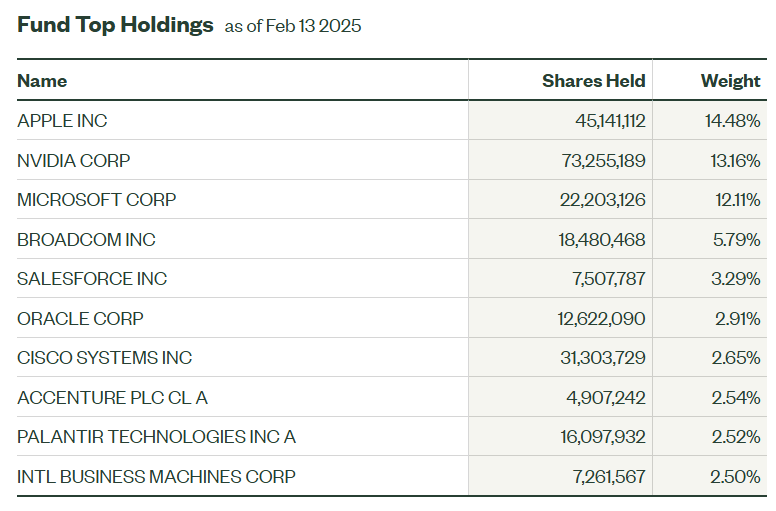Image resolution: width=776 pixels, height=511 pixels.
Task: Click the MICROSOFT CORP holding name
Action: (96, 200)
